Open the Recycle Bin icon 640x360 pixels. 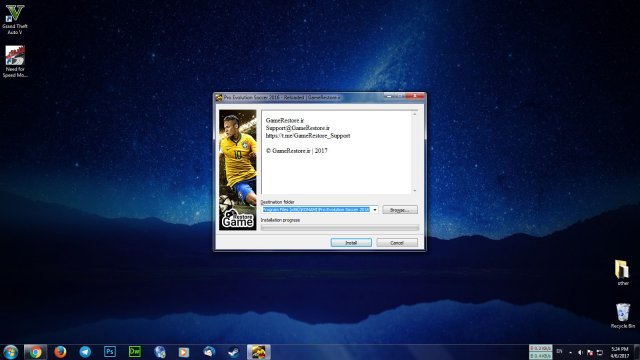click(x=622, y=316)
